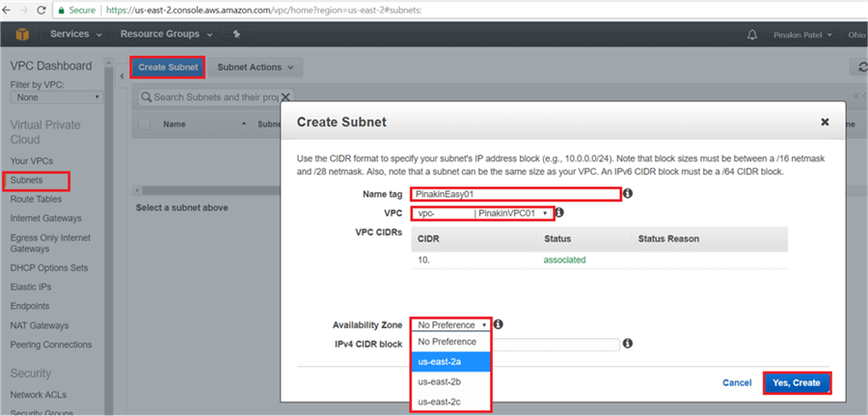The image size is (868, 416).
Task: Toggle the select-all checkbox in table header
Action: pos(145,125)
